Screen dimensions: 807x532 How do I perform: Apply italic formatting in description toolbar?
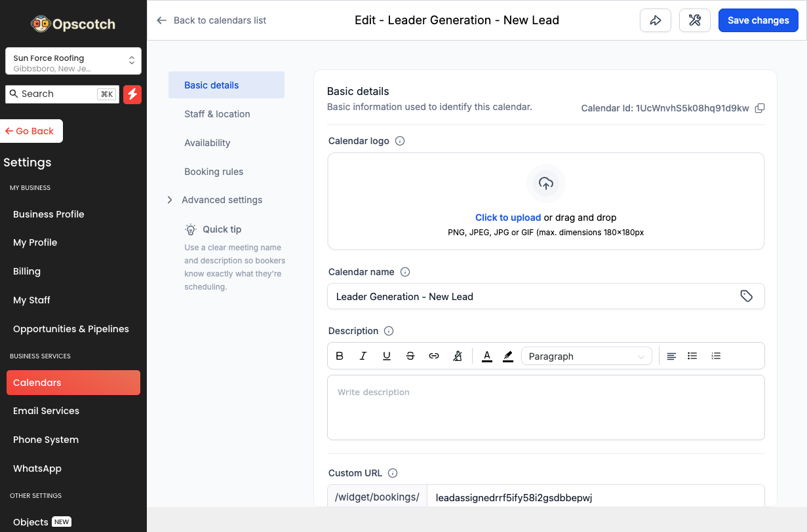pos(363,356)
